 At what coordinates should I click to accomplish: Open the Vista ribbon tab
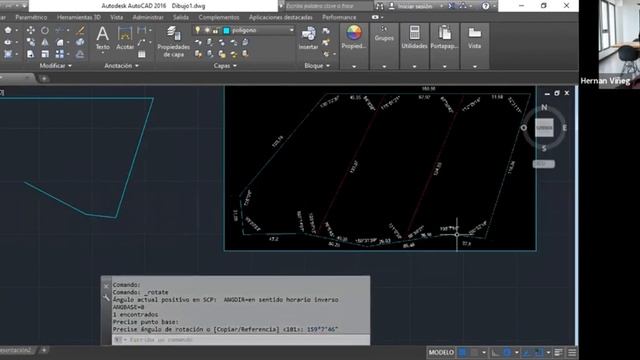[x=116, y=17]
